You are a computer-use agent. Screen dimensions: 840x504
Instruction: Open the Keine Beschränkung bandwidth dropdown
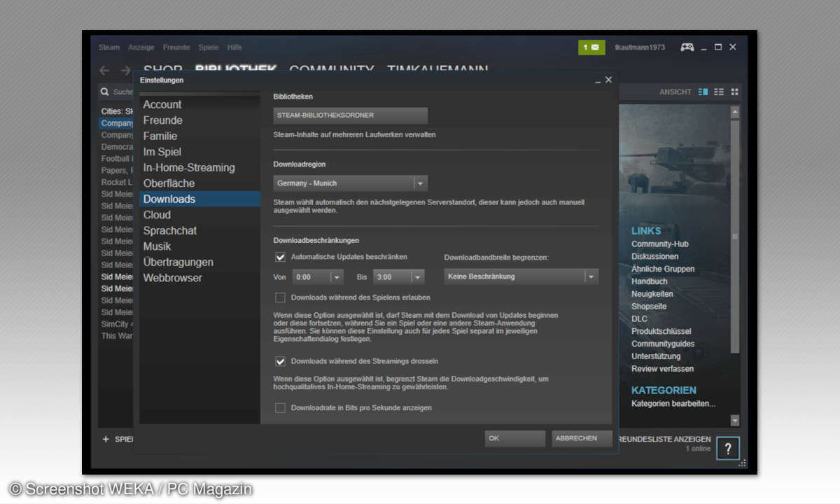click(521, 276)
